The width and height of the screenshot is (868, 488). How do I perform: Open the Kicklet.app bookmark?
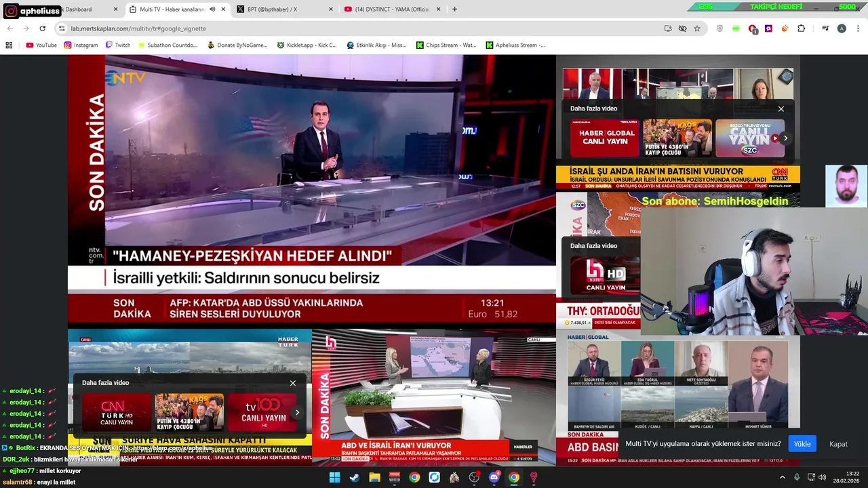tap(307, 45)
